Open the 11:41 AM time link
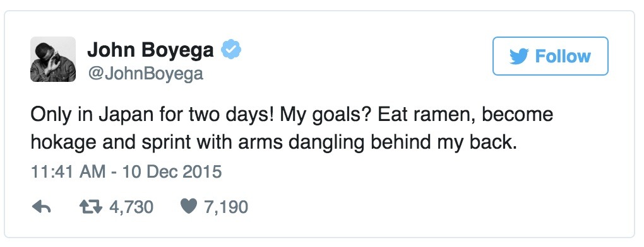The image size is (644, 247). pos(68,171)
